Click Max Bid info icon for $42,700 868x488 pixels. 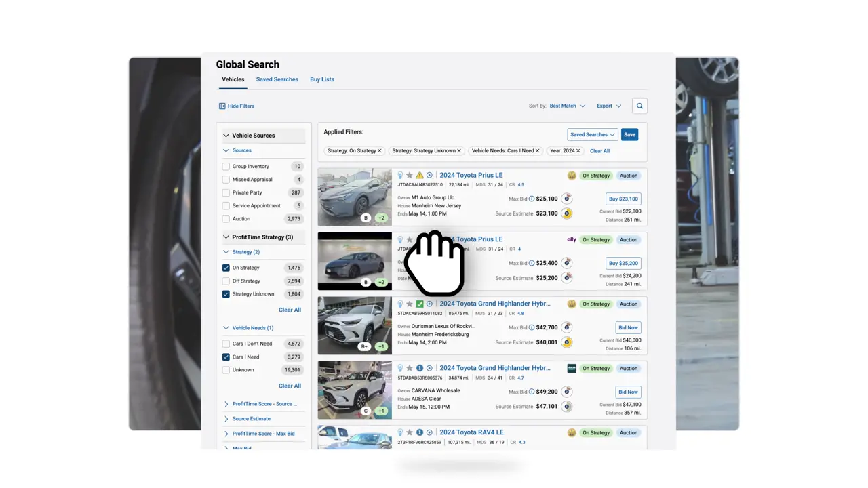tap(532, 327)
